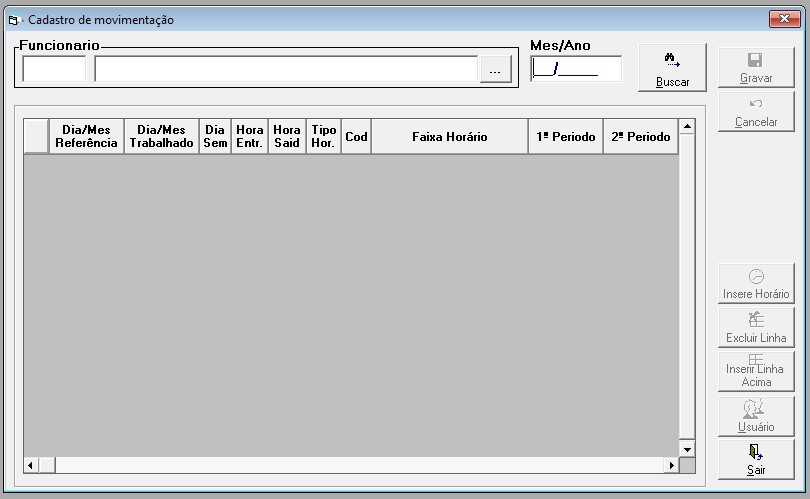
Task: Click the Funcionario name input field
Action: pyautogui.click(x=286, y=69)
